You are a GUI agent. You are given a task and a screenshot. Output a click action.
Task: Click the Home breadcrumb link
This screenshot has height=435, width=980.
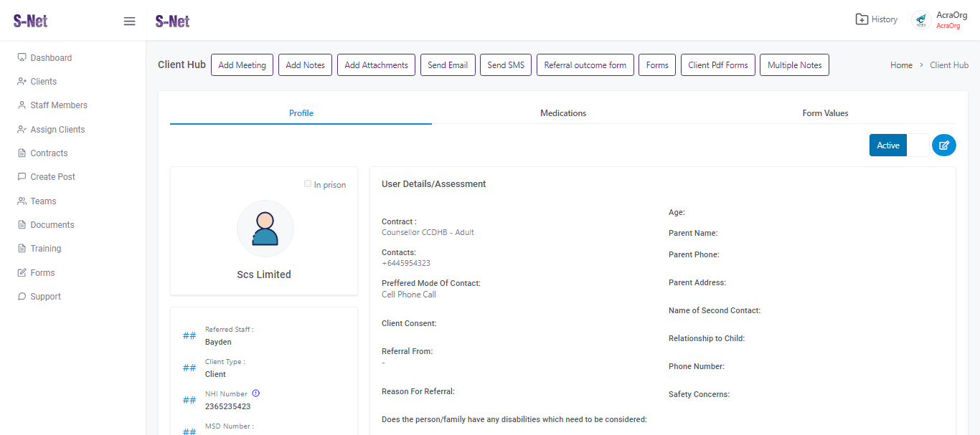(x=901, y=65)
